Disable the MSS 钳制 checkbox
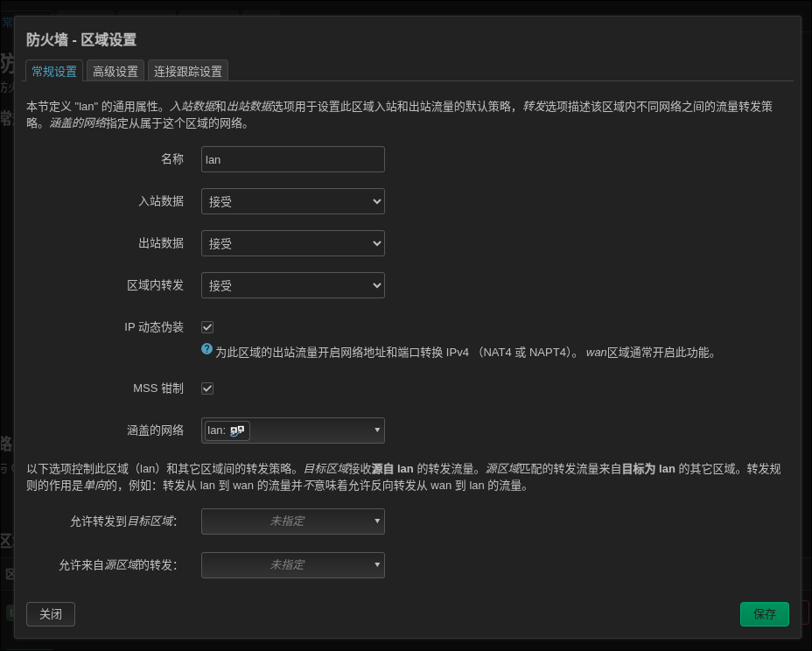Screen dimensions: 812x651 click(x=207, y=388)
